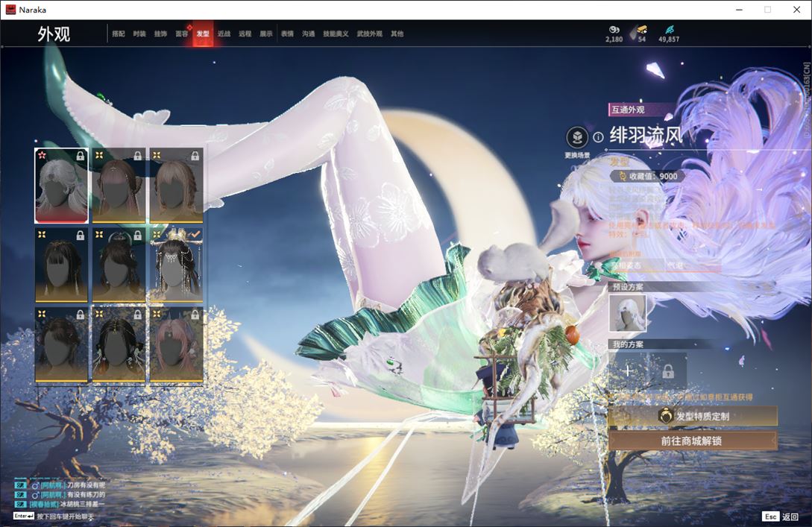Select the brown hairstyle in top middle card
This screenshot has height=527, width=812.
119,186
